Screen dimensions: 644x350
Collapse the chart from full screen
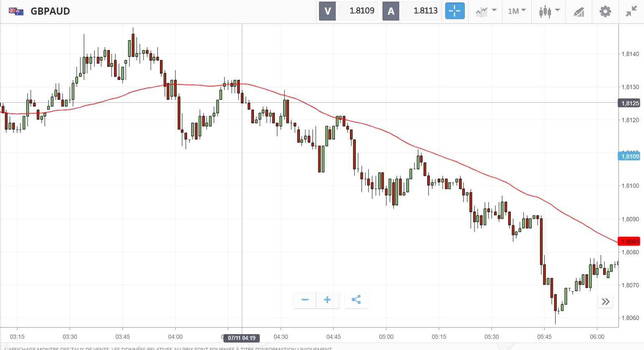pyautogui.click(x=631, y=11)
